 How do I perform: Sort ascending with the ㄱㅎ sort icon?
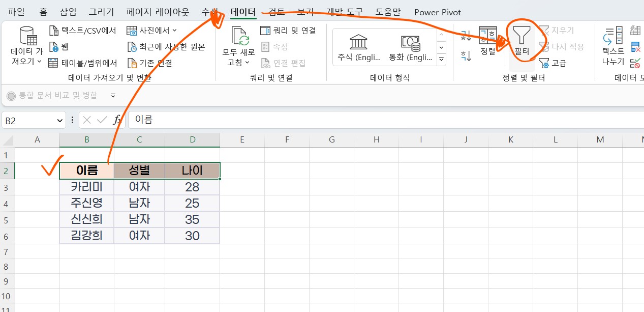click(465, 35)
